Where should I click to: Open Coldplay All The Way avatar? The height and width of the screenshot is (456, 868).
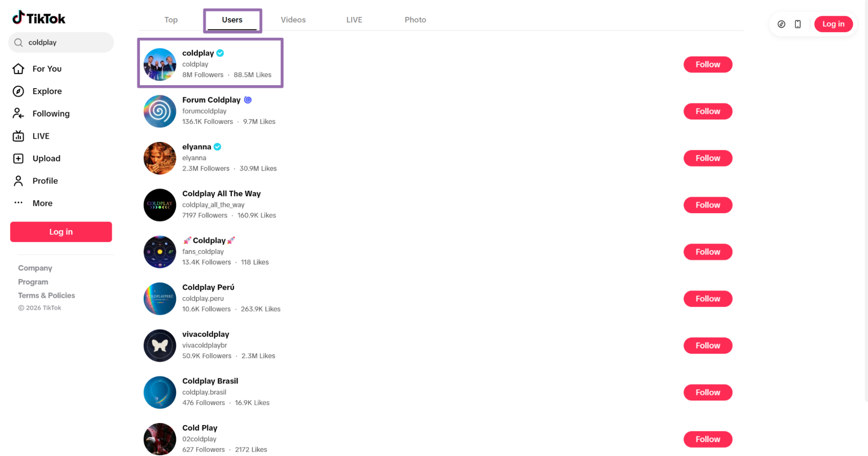point(160,205)
